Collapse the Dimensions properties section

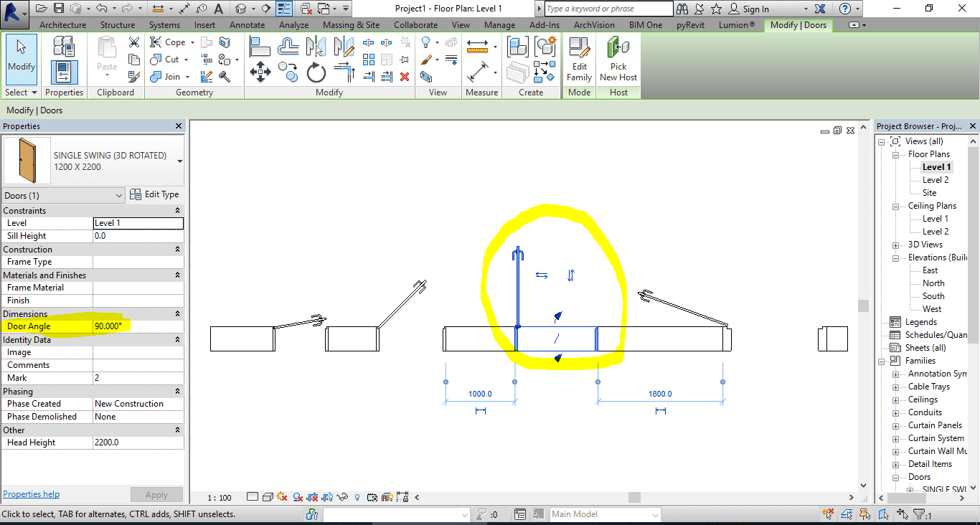178,314
